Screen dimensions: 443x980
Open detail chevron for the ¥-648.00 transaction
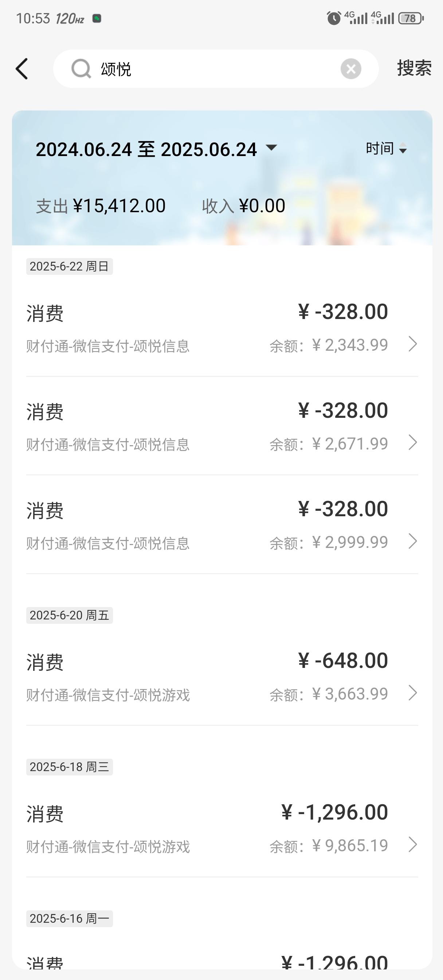412,693
